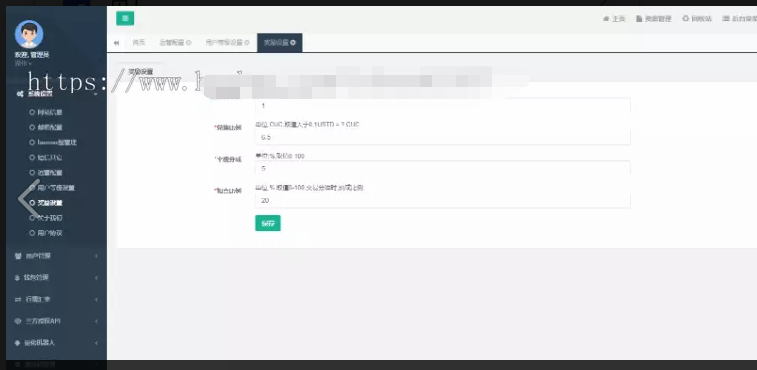Click the double-arrow tab scroll-left icon
Screen dimensions: 757x370
pos(116,43)
